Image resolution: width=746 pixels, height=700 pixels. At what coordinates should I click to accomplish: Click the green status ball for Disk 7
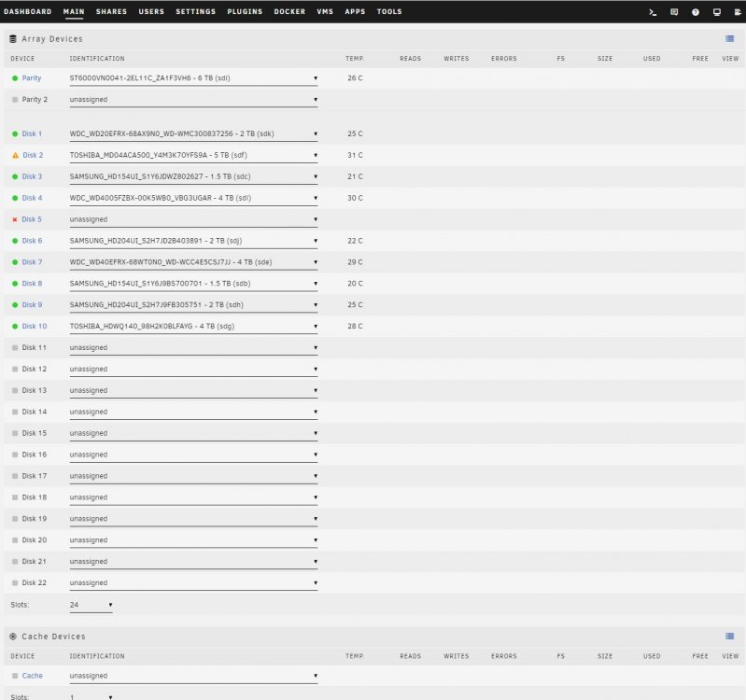point(15,262)
